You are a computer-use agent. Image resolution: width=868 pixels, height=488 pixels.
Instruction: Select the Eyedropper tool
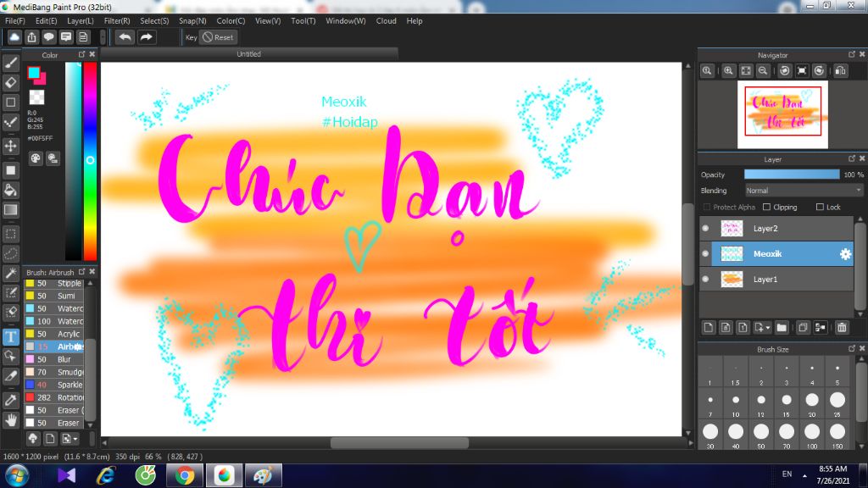click(x=10, y=401)
